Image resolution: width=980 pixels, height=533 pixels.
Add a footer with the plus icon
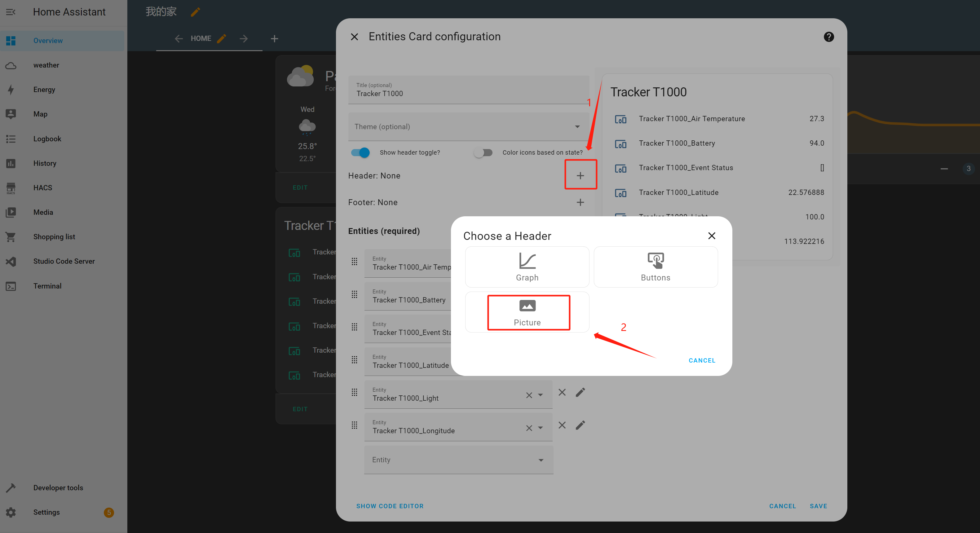click(x=580, y=202)
